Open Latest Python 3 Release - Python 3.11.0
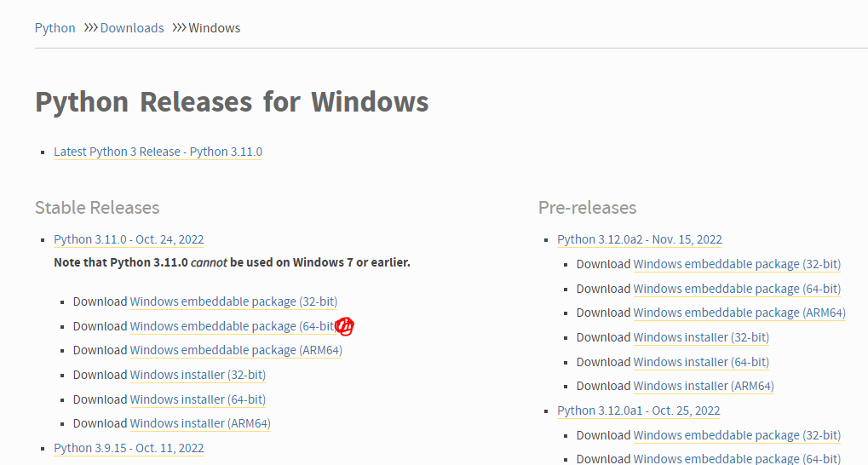This screenshot has width=868, height=465. 158,152
